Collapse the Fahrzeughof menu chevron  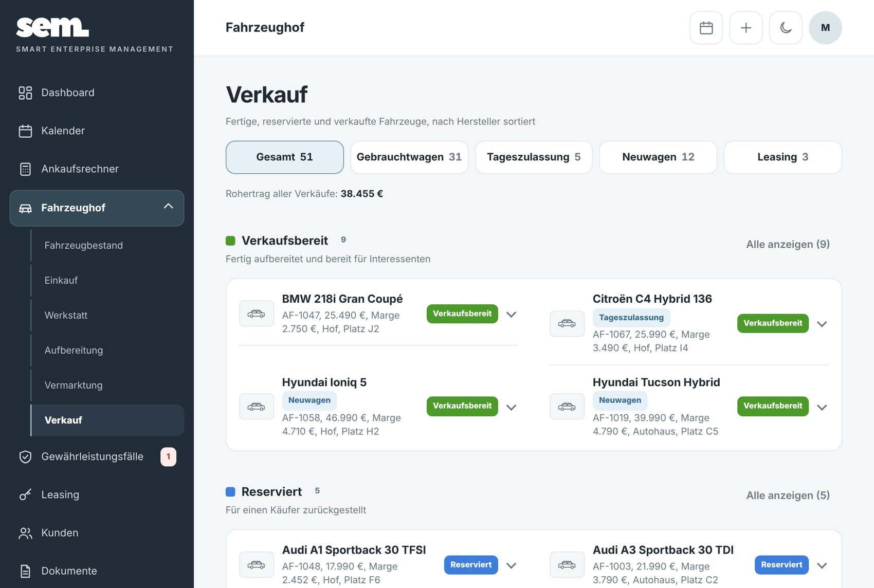[168, 206]
